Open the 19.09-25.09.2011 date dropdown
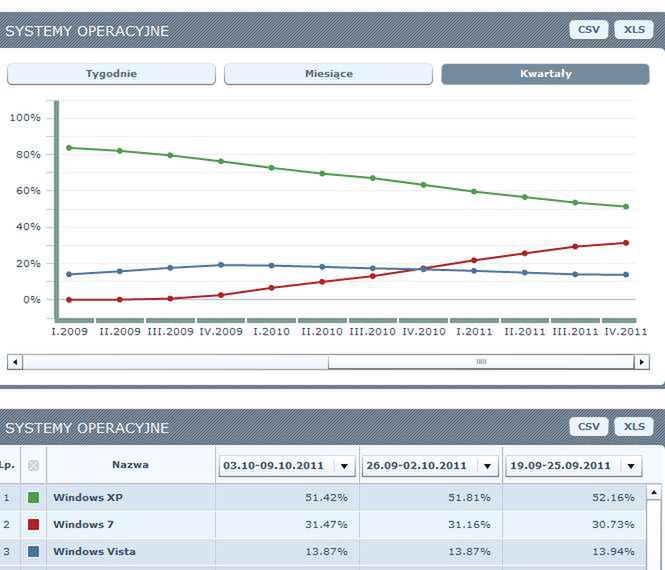Viewport: 665px width, 570px height. point(574,466)
